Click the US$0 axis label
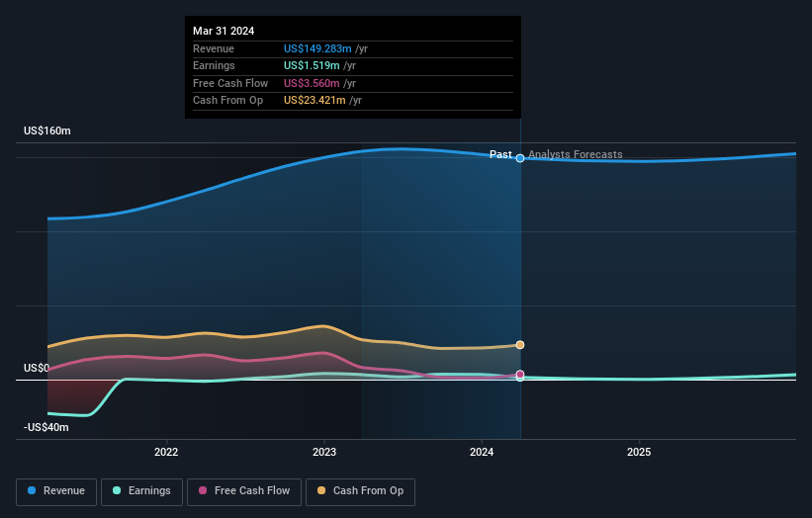 pyautogui.click(x=37, y=368)
